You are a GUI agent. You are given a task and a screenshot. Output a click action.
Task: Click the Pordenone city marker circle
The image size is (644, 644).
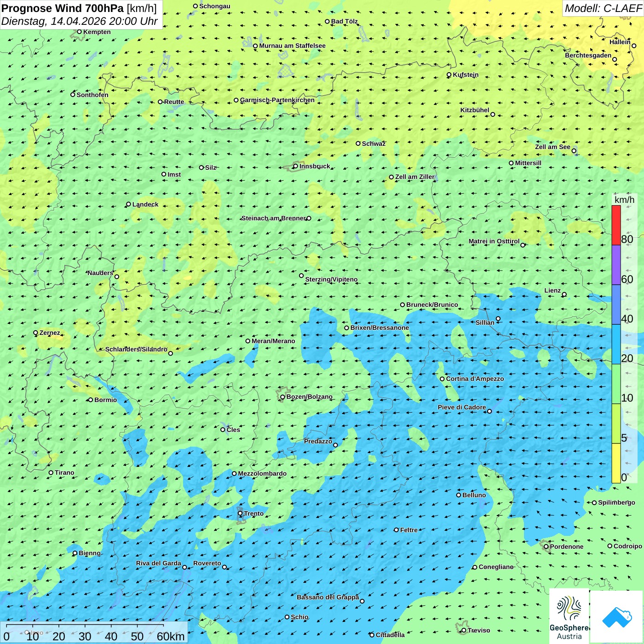(x=546, y=546)
